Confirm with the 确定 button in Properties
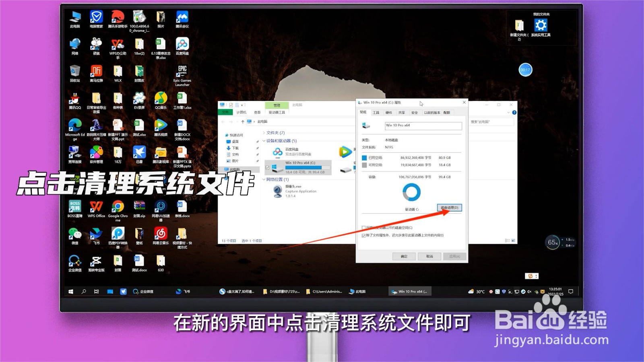Screen dimensions: 644x362 [x=404, y=256]
